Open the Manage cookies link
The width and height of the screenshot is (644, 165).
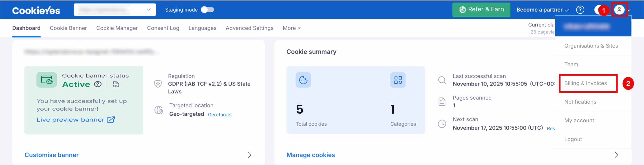[x=310, y=155]
